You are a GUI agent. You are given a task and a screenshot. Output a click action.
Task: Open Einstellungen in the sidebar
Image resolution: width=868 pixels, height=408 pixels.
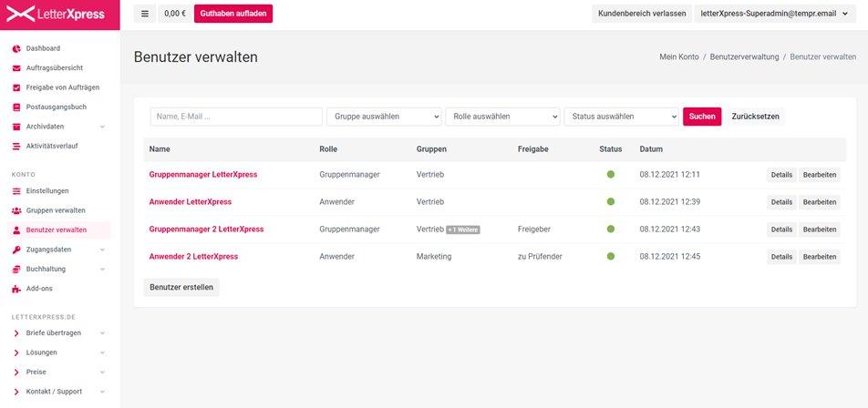click(x=47, y=191)
